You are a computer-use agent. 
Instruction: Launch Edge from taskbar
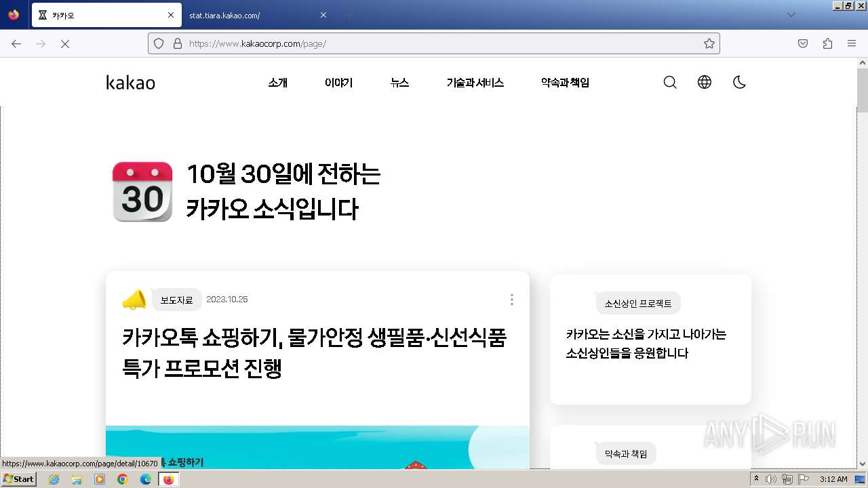click(146, 479)
